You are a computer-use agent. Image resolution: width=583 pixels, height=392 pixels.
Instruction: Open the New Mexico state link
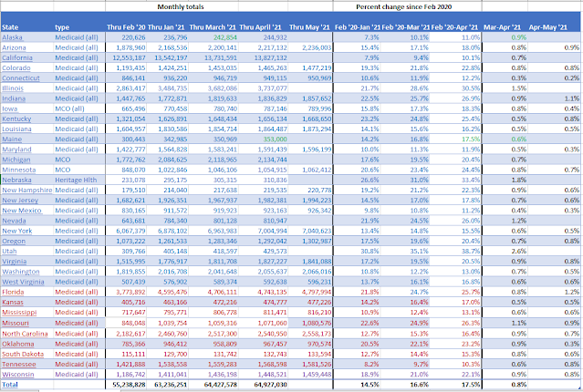click(x=22, y=211)
